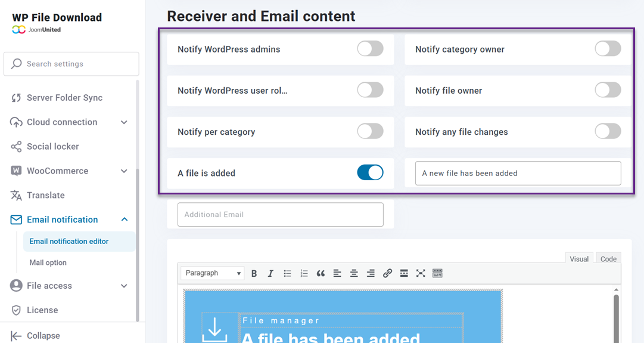This screenshot has width=644, height=343.
Task: Switch to the Visual editor tab
Action: 579,259
